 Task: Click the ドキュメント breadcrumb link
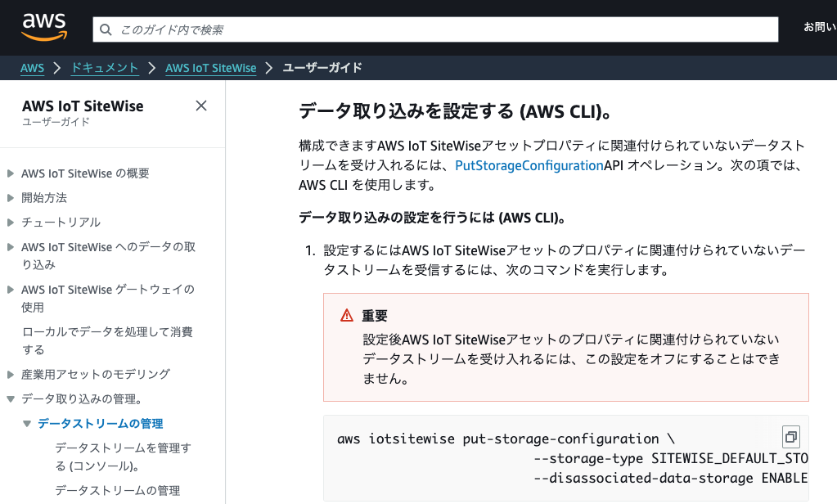click(104, 68)
